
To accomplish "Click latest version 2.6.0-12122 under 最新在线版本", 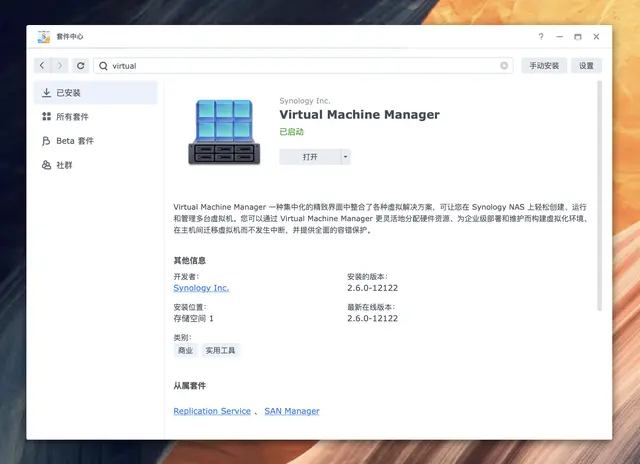I will (372, 318).
